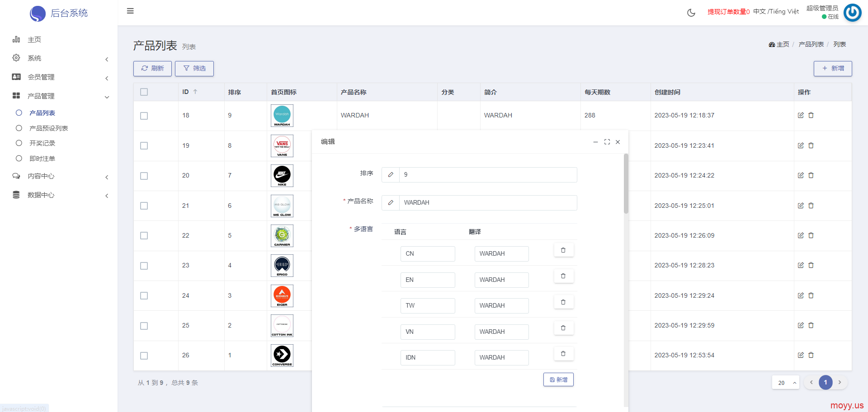Image resolution: width=868 pixels, height=412 pixels.
Task: Go to the previous pagination page
Action: tap(811, 383)
